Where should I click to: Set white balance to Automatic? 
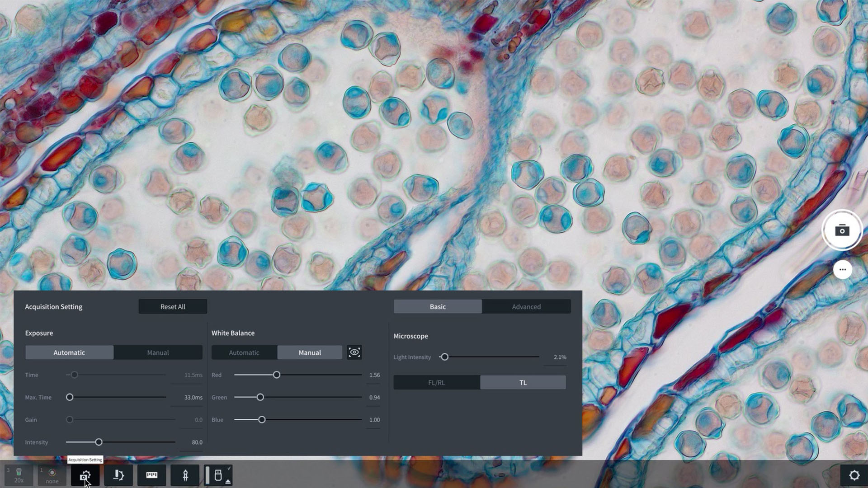coord(244,352)
